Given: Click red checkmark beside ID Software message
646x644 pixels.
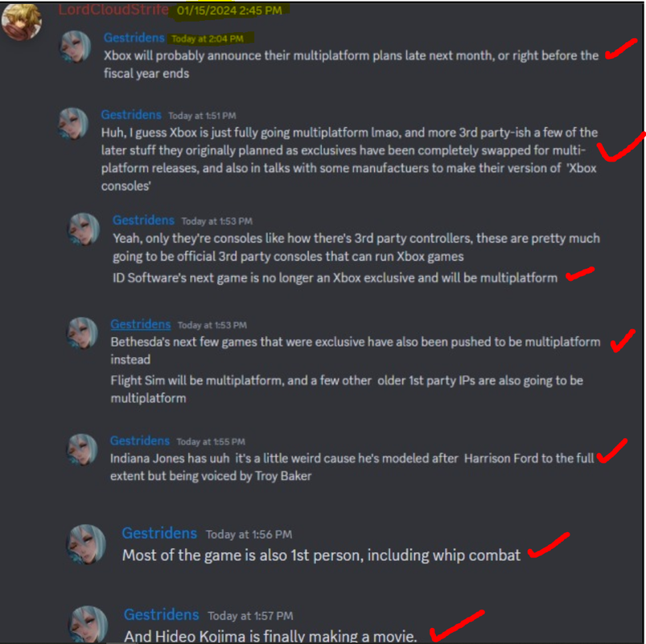Looking at the screenshot, I should [580, 274].
